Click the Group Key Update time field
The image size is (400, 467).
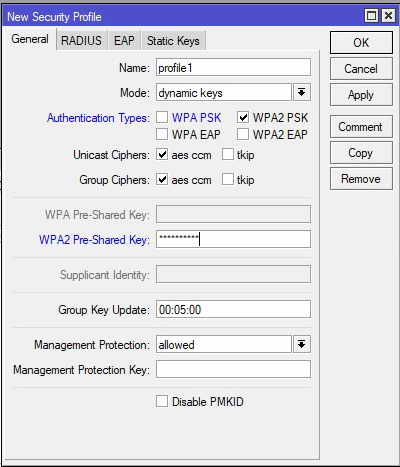point(233,309)
